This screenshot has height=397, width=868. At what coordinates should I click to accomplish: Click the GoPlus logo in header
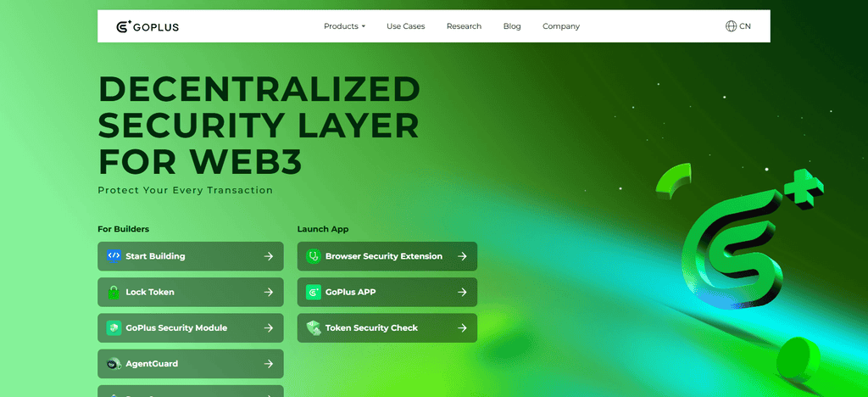[147, 26]
